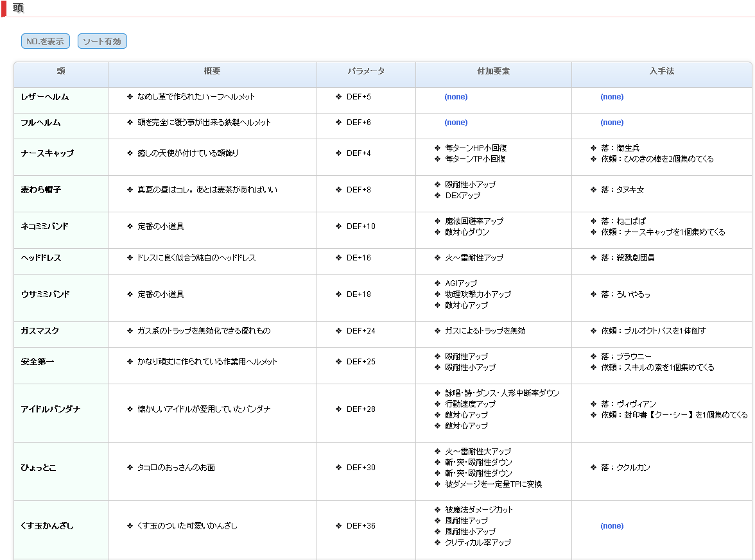Click the DEF+24 parameter value

click(x=361, y=331)
